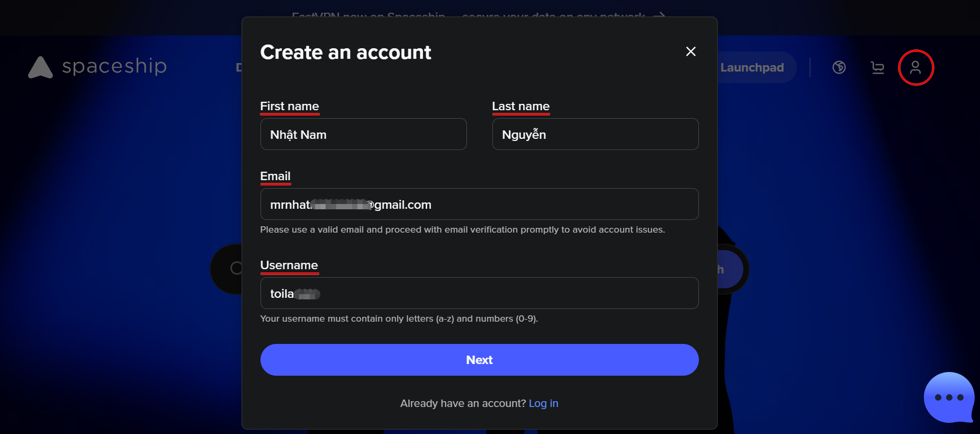Click the user account profile icon

[915, 67]
